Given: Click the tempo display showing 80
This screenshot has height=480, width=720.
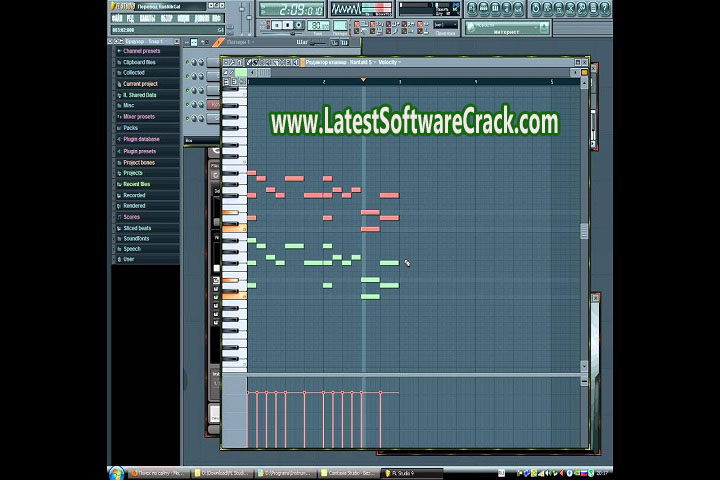Looking at the screenshot, I should click(318, 26).
